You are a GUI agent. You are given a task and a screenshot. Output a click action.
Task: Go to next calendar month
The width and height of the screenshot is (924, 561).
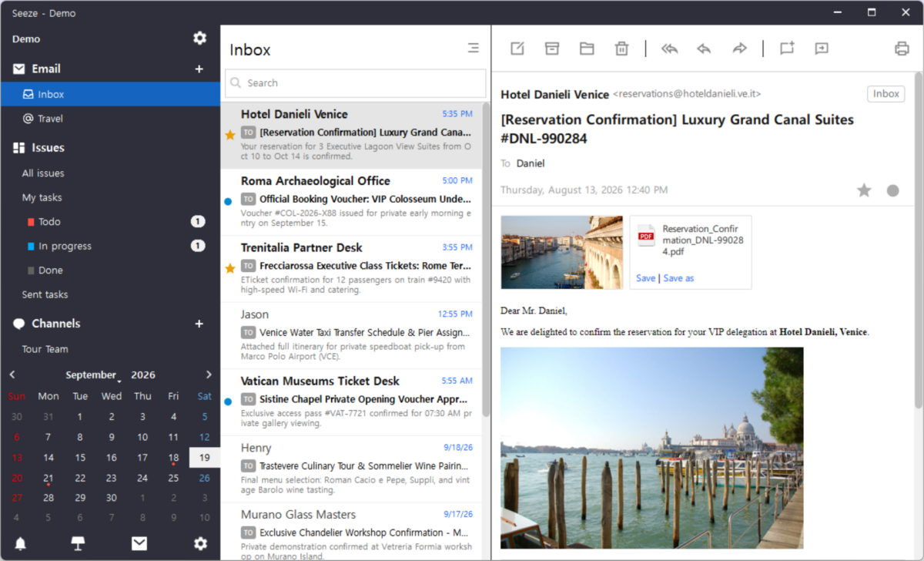[209, 375]
